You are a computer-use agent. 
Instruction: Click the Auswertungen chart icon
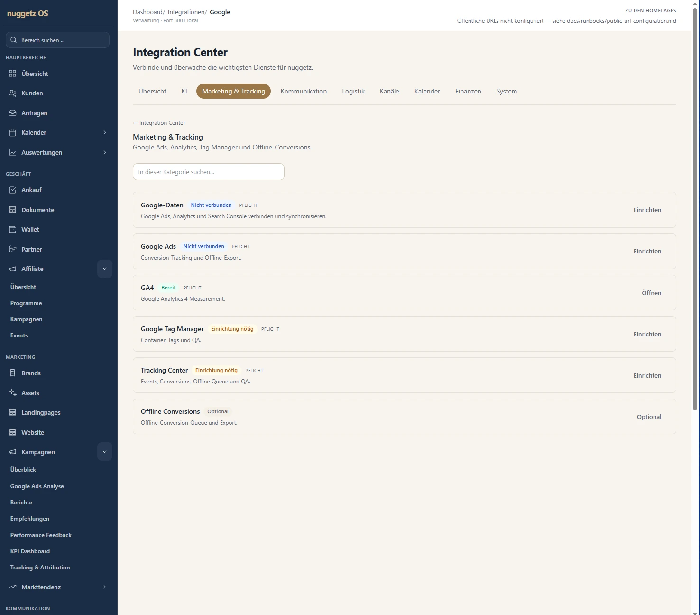13,152
